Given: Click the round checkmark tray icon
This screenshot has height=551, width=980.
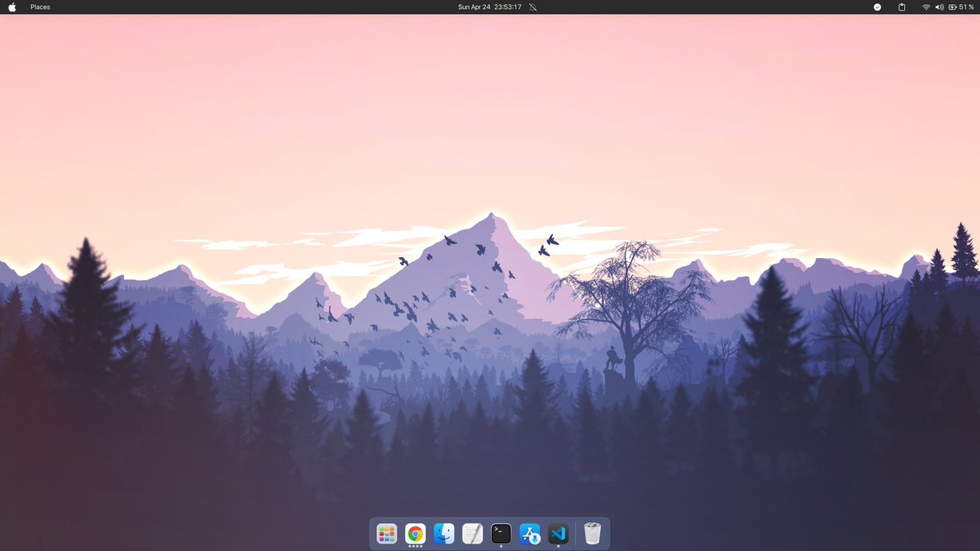Looking at the screenshot, I should point(877,7).
